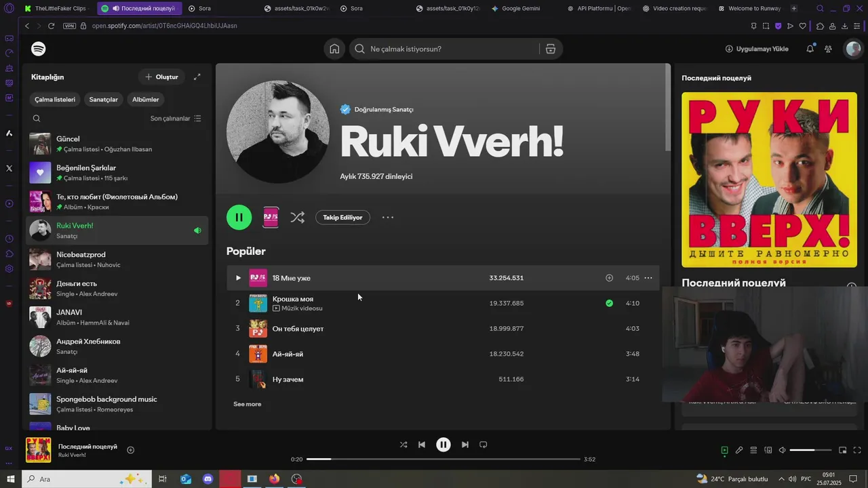Open the Queue icon
The image size is (868, 488).
(x=753, y=450)
